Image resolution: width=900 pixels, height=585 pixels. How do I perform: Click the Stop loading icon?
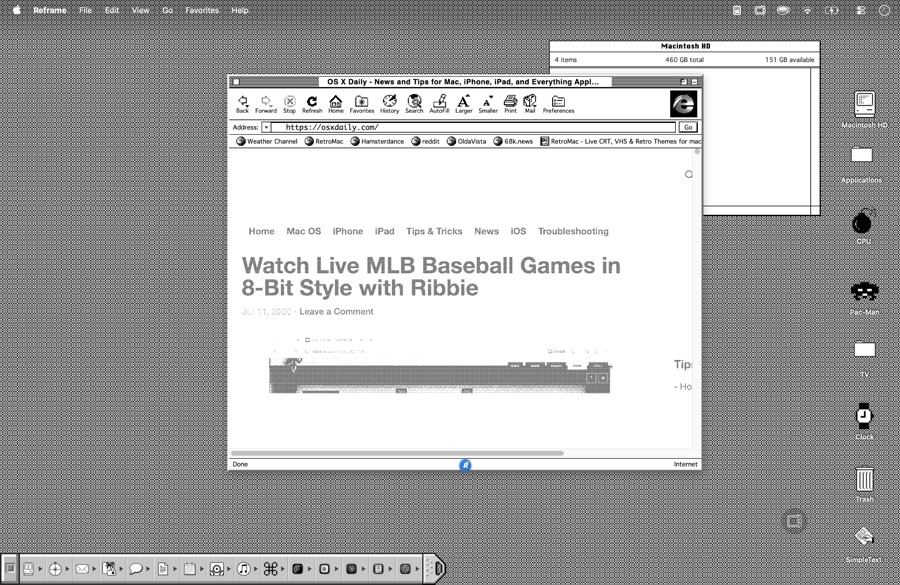(x=289, y=104)
